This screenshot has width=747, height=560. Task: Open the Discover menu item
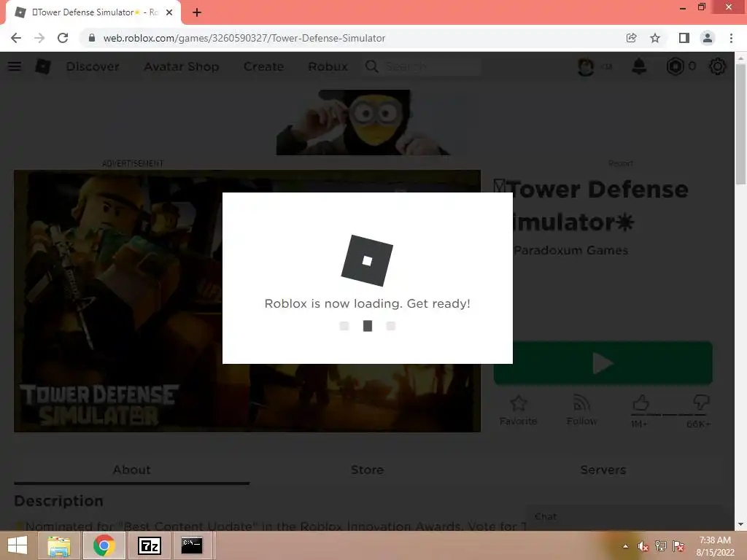coord(93,66)
